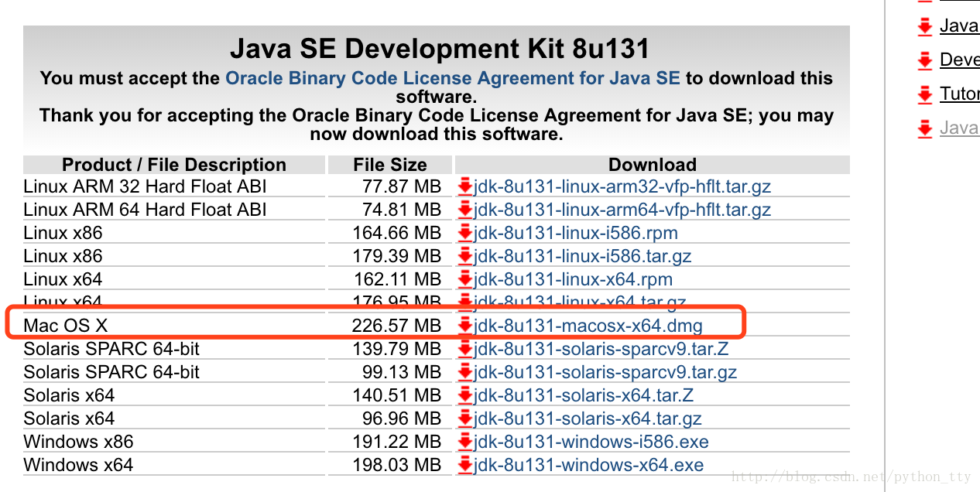The height and width of the screenshot is (492, 980).
Task: Click 139.79 MB file size
Action: pos(396,349)
